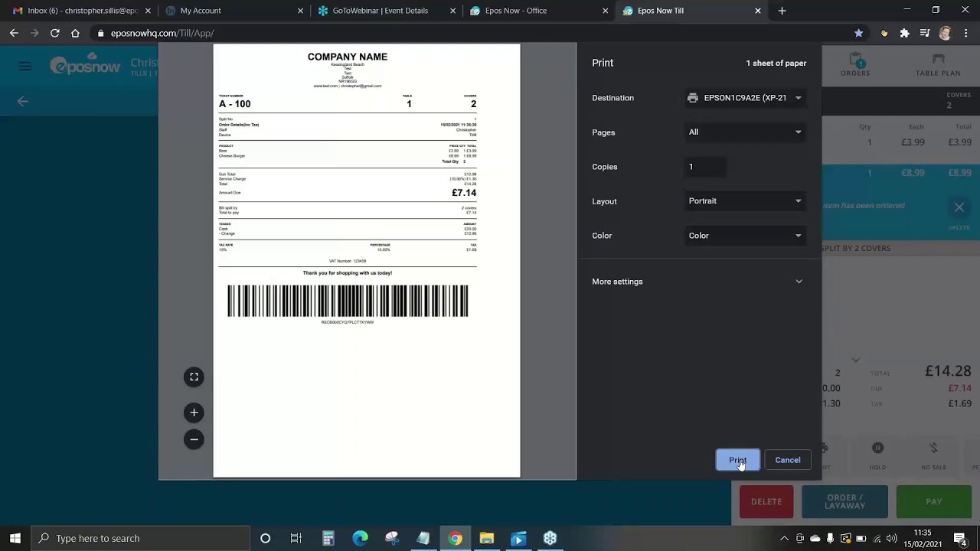Close the Epos Now Till tab
This screenshot has height=551, width=980.
point(758,11)
